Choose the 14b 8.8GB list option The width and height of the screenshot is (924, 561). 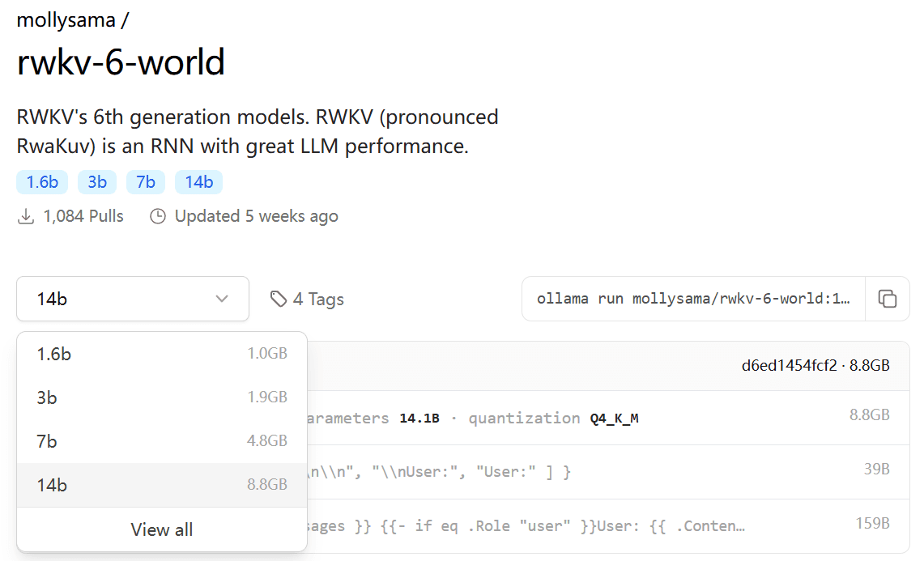coord(162,485)
